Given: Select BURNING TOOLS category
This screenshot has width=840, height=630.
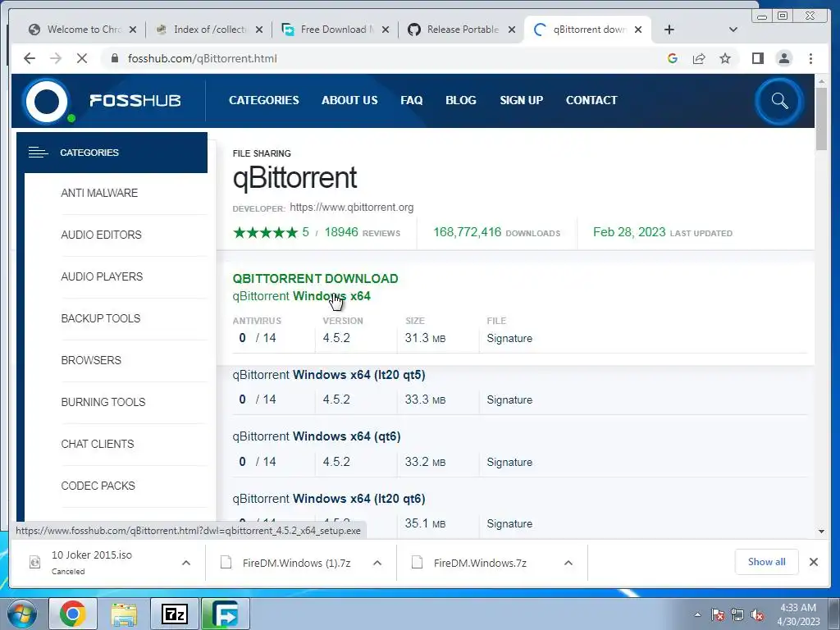Looking at the screenshot, I should click(x=103, y=402).
